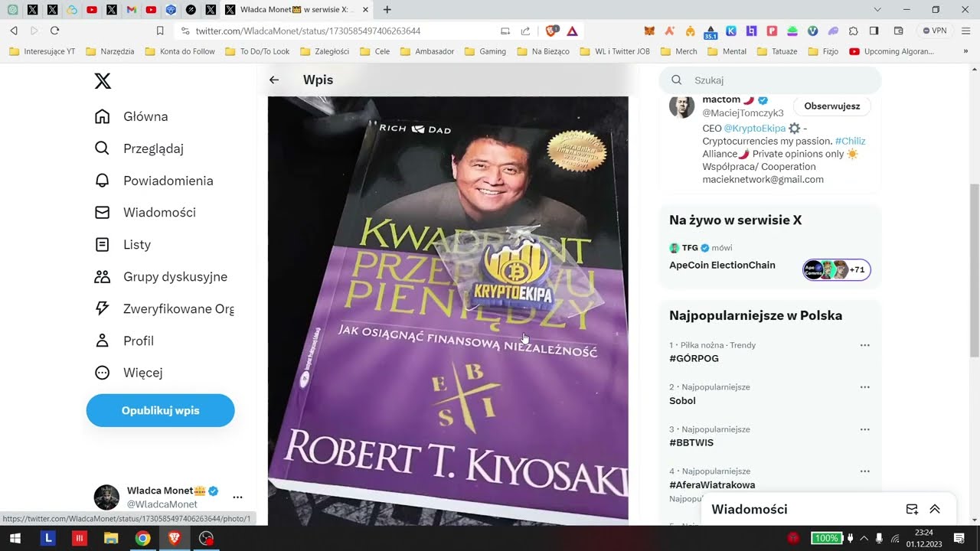
Task: Open #Chiliz hashtag link
Action: [850, 141]
